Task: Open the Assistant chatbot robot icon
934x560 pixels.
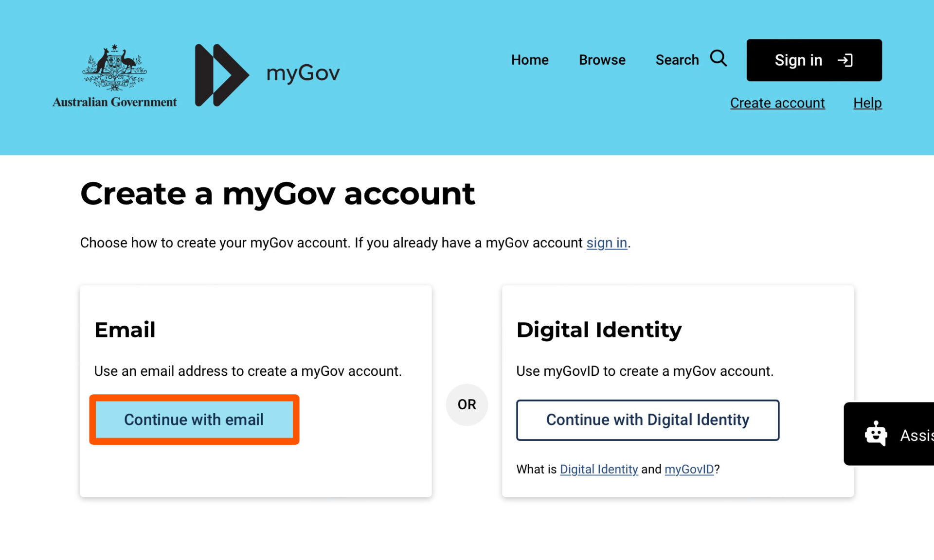Action: point(875,433)
